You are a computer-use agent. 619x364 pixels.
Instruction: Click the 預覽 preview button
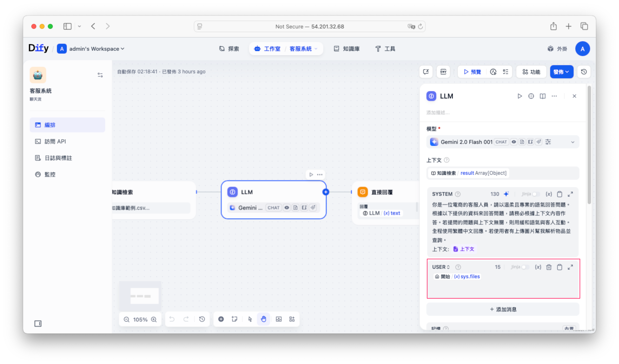472,72
